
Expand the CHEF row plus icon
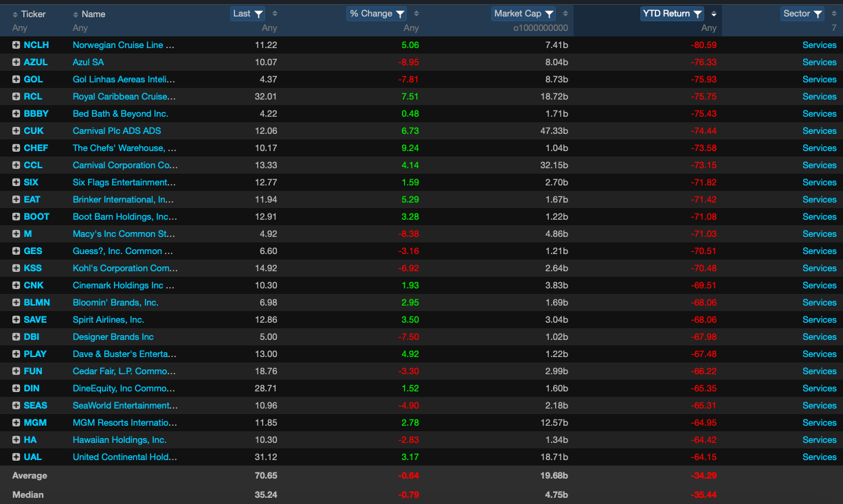16,148
